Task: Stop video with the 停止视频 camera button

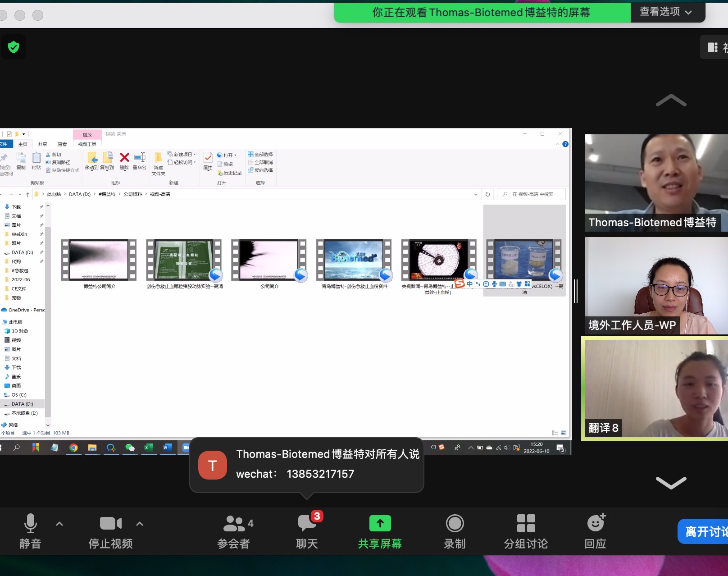Action: [x=110, y=530]
